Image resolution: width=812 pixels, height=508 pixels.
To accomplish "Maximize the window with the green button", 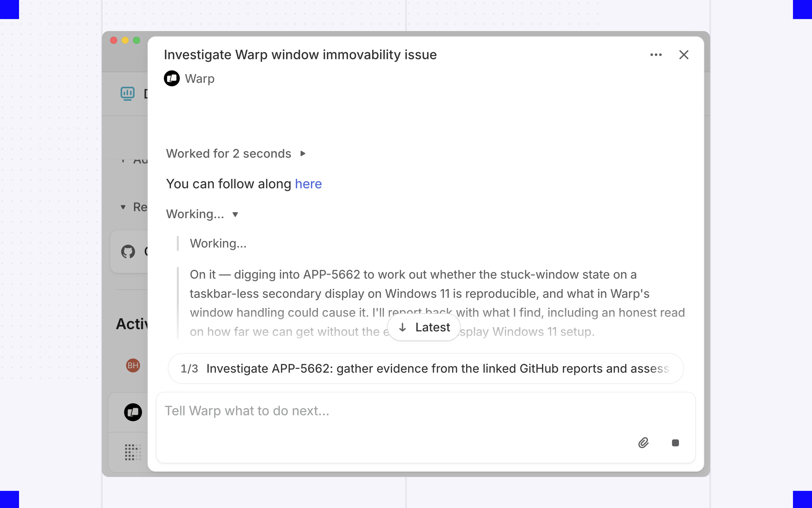I will click(137, 40).
